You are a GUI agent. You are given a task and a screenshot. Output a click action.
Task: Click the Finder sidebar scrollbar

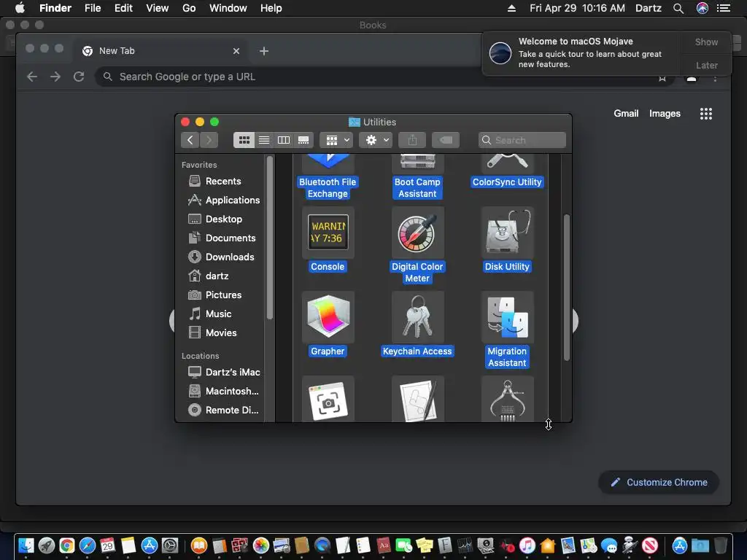tap(270, 238)
